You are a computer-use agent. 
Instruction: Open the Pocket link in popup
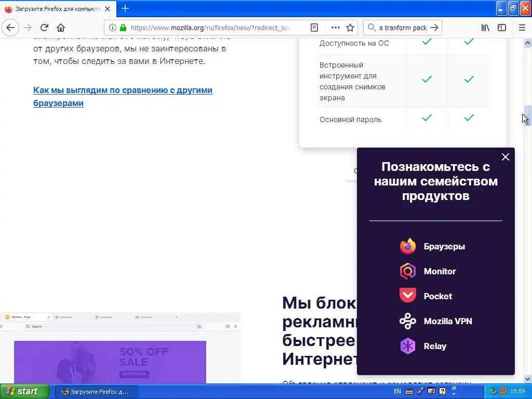437,296
